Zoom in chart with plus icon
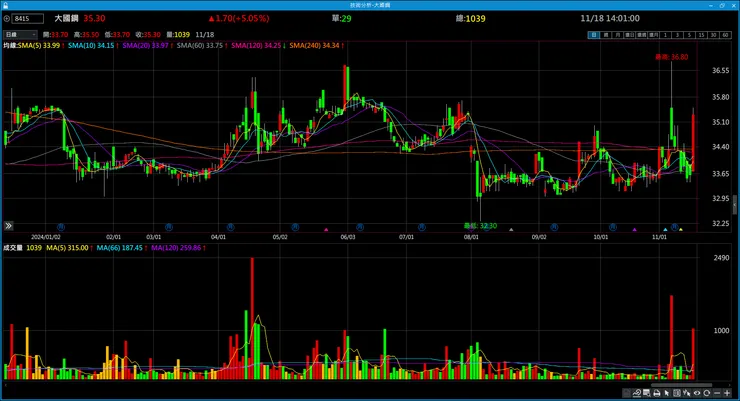Image resolution: width=740 pixels, height=401 pixels. [x=727, y=393]
